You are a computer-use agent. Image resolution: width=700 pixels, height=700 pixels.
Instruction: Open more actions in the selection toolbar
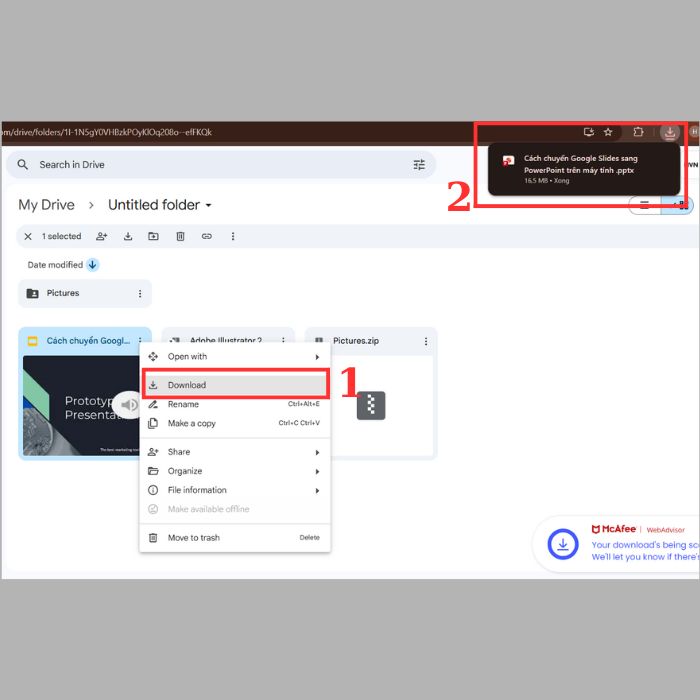233,237
